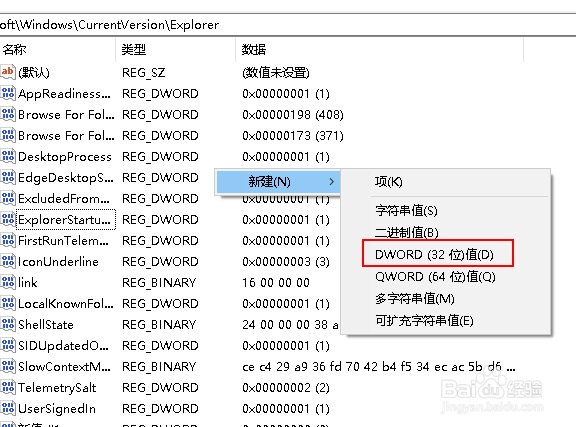Select the IconUnderline value name

[x=58, y=262]
